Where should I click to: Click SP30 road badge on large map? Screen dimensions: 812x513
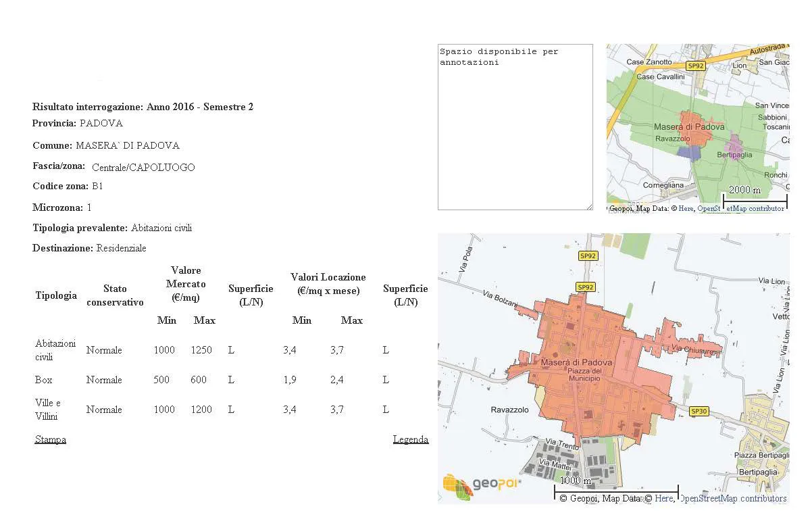pos(699,411)
